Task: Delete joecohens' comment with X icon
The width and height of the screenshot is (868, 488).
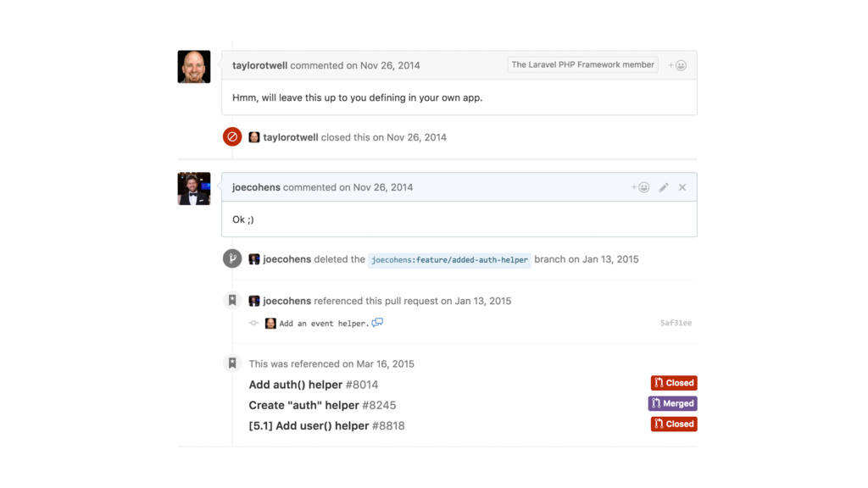Action: 682,187
